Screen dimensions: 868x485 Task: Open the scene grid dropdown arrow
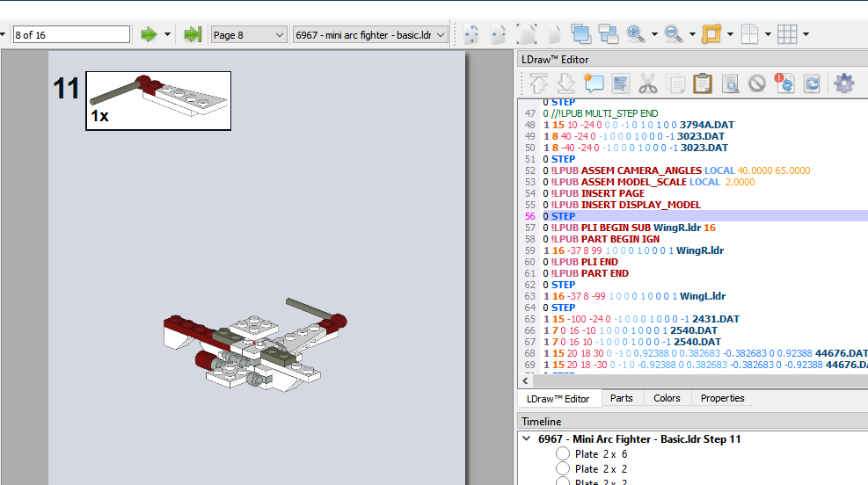coord(806,34)
